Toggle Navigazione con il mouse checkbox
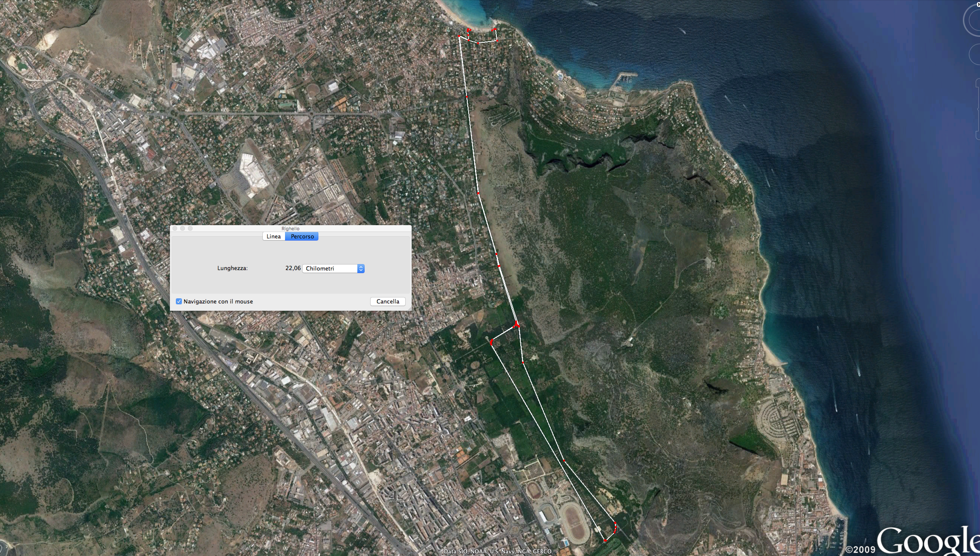The image size is (980, 556). click(179, 301)
